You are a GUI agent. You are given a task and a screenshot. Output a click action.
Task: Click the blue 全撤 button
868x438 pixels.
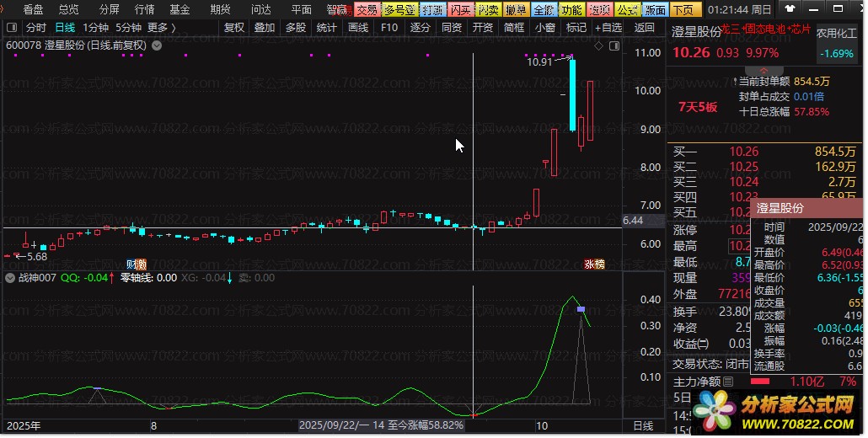[x=544, y=10]
